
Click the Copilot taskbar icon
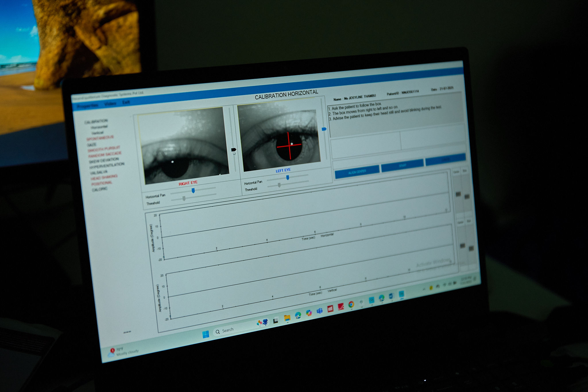[309, 313]
